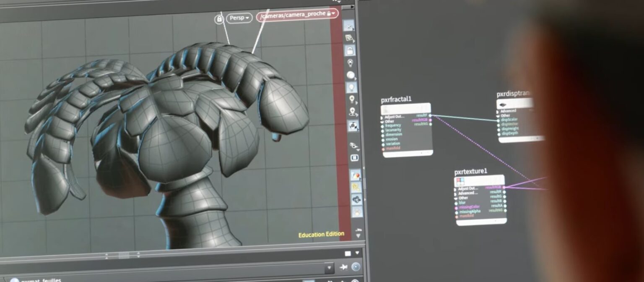Click the yellow crossed-out icon in viewport toolbar
644x282 pixels.
point(356,187)
